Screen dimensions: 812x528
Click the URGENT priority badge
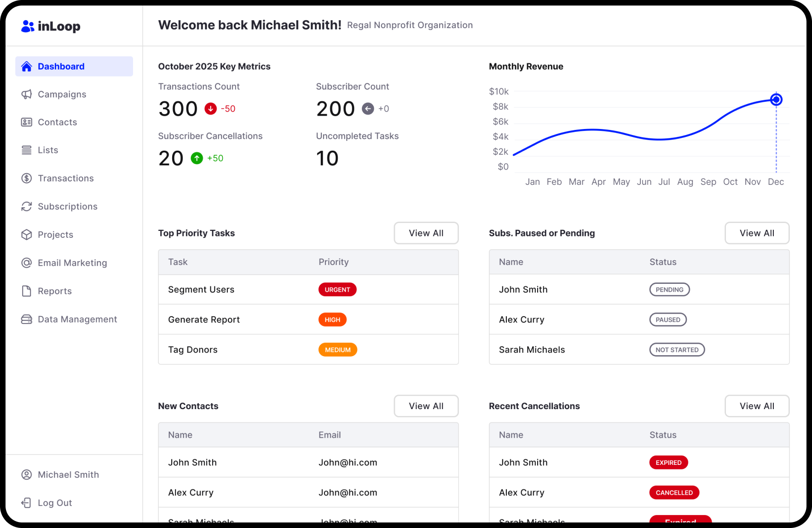click(x=337, y=289)
